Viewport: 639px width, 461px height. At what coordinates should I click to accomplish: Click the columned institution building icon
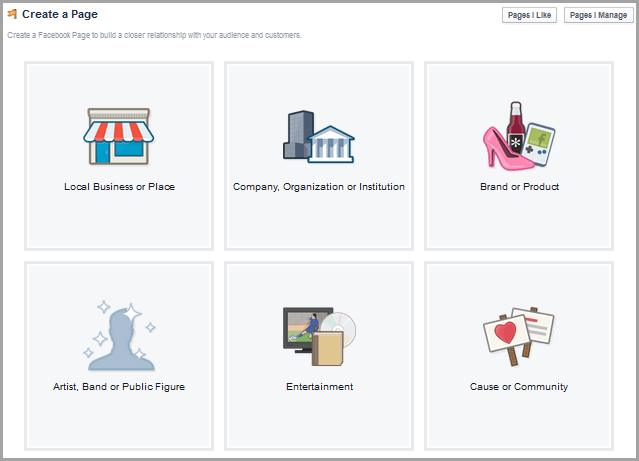(328, 144)
